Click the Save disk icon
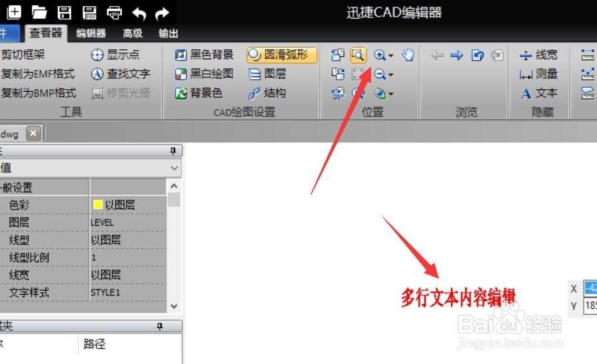This screenshot has height=364, width=597. pos(64,13)
